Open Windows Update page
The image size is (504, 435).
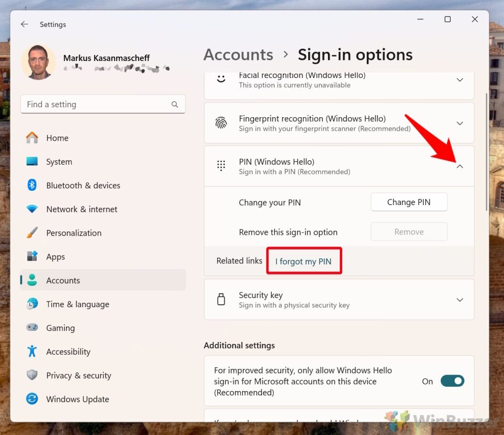pyautogui.click(x=103, y=399)
